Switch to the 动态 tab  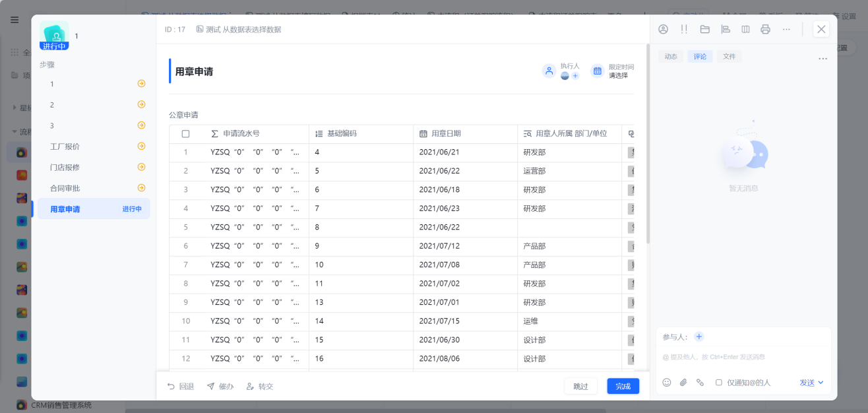671,57
